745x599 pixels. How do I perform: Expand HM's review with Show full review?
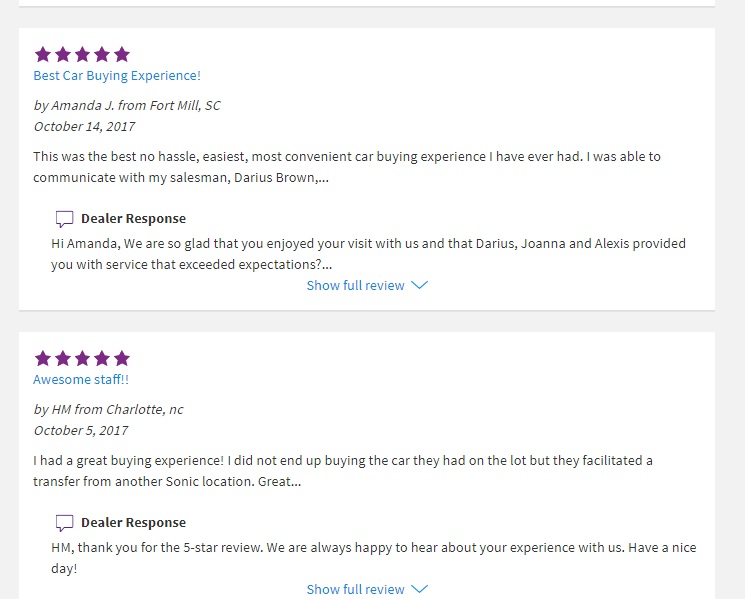[x=355, y=589]
